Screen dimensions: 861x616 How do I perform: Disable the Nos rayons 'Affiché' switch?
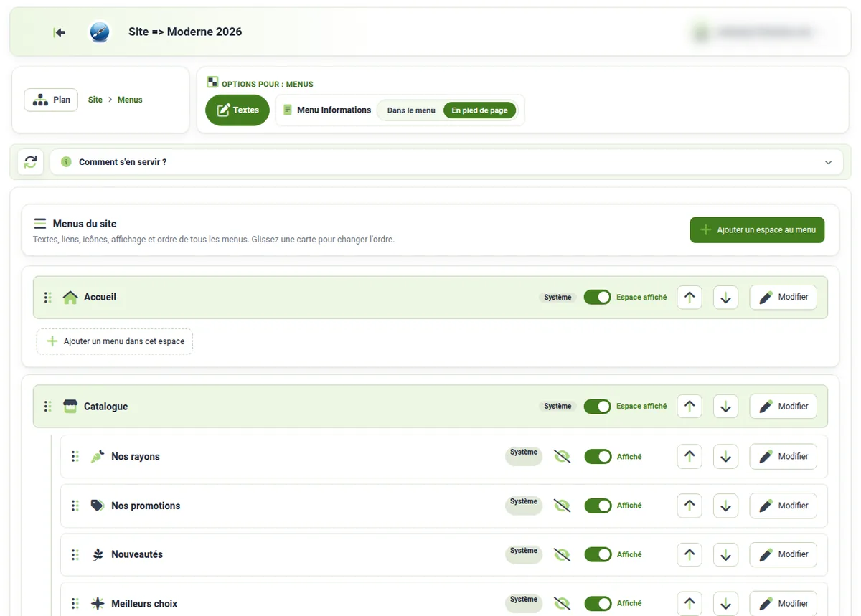pyautogui.click(x=598, y=457)
